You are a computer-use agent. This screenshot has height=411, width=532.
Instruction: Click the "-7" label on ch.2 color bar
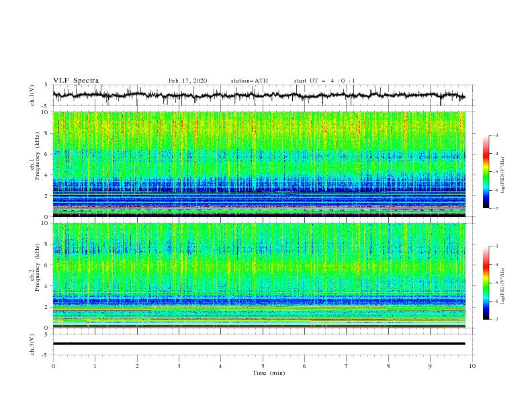495,320
